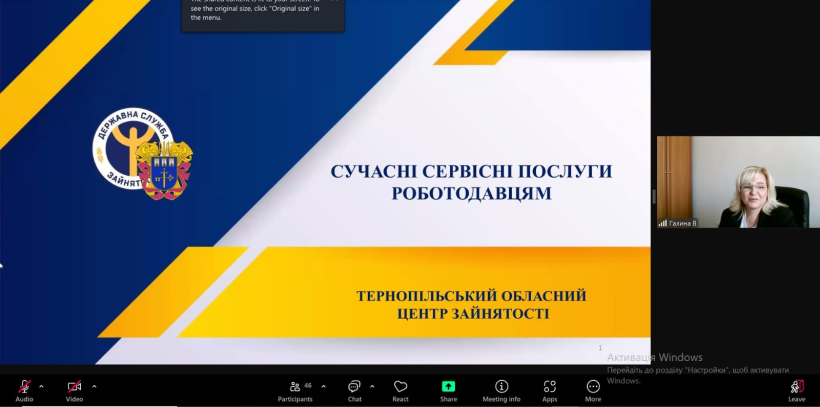The image size is (820, 407).
Task: Unmute the microphone with Audio button
Action: point(24,391)
